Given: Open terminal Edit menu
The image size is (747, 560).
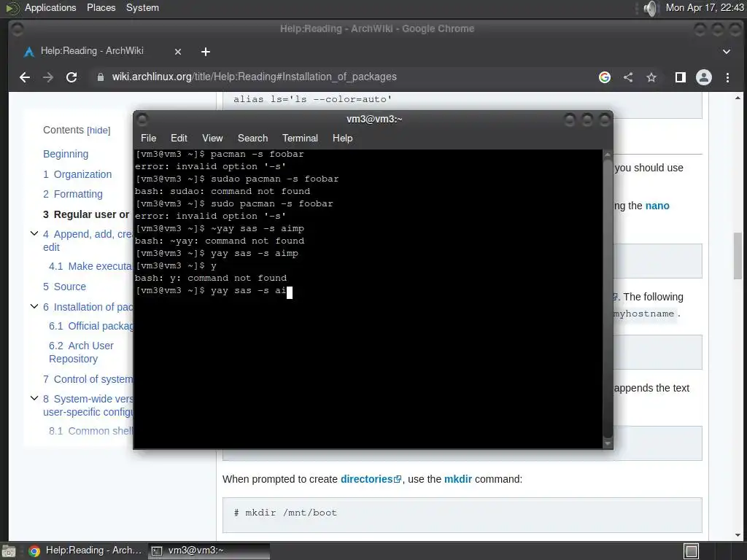Looking at the screenshot, I should (179, 138).
